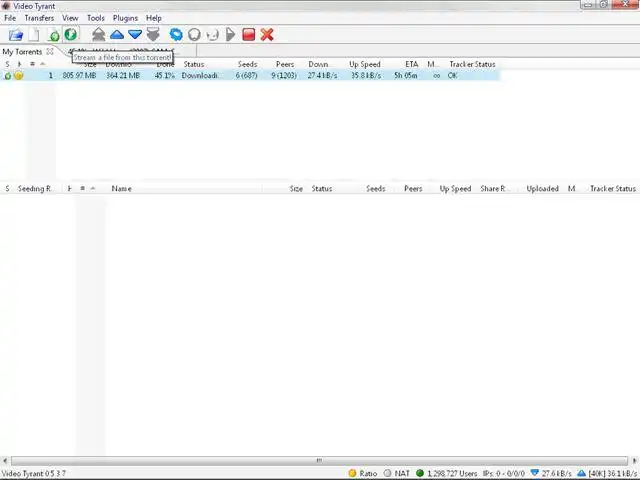This screenshot has width=640, height=480.
Task: Click the 6 (687) seeds value
Action: 246,76
